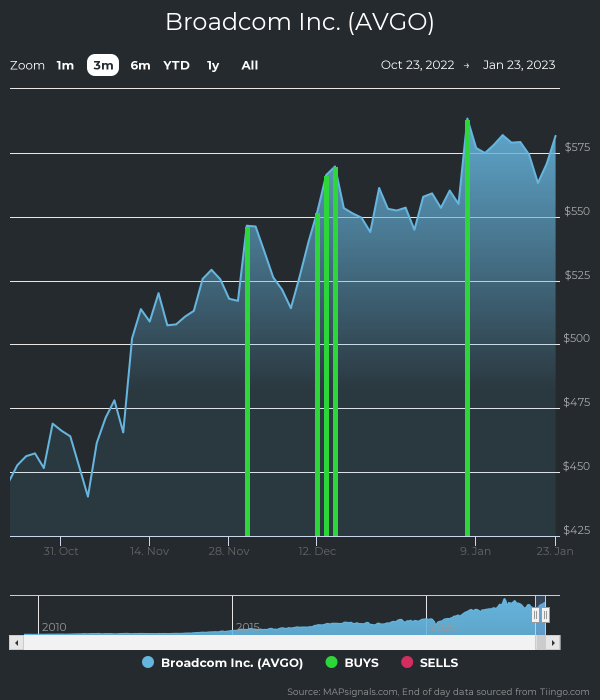The width and height of the screenshot is (600, 700).
Task: Edit the Jan 23, 2023 end date
Action: click(519, 65)
